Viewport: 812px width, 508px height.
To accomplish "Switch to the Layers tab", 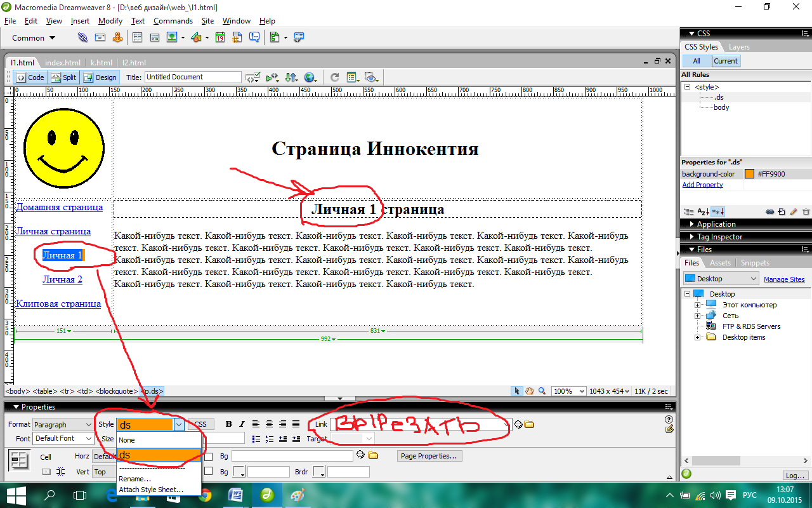I will click(x=739, y=47).
